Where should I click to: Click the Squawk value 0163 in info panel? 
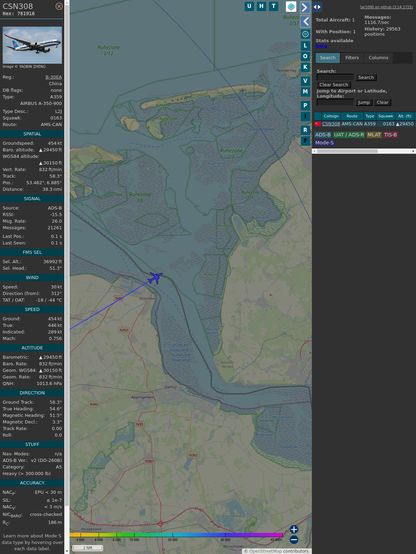[x=56, y=118]
